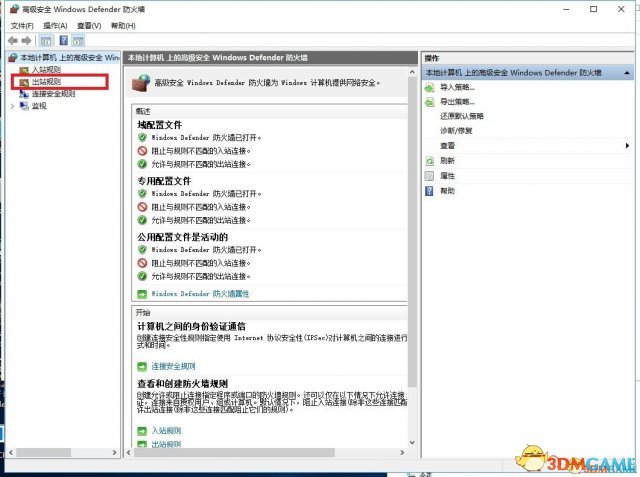Select 入站规则 in the left tree
This screenshot has width=640, height=477.
click(46, 70)
